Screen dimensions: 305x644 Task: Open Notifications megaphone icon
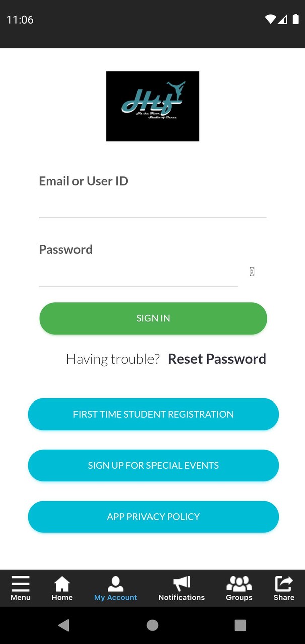click(x=181, y=584)
